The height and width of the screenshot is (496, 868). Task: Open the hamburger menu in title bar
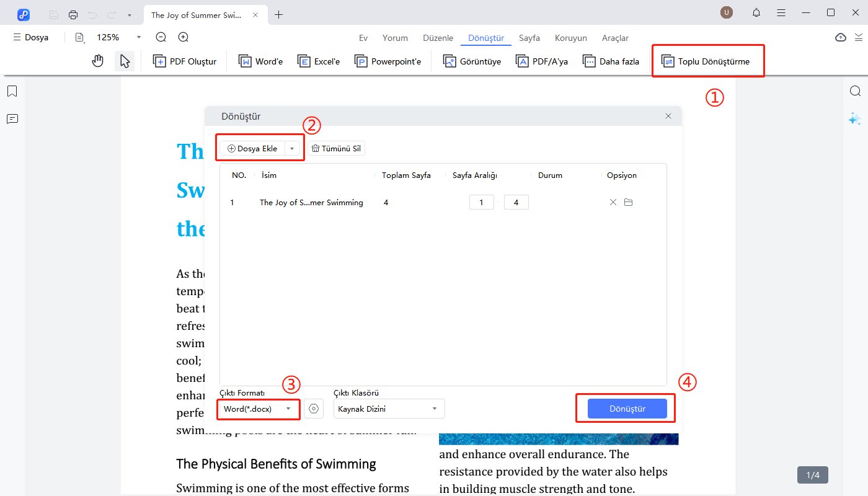click(x=781, y=12)
